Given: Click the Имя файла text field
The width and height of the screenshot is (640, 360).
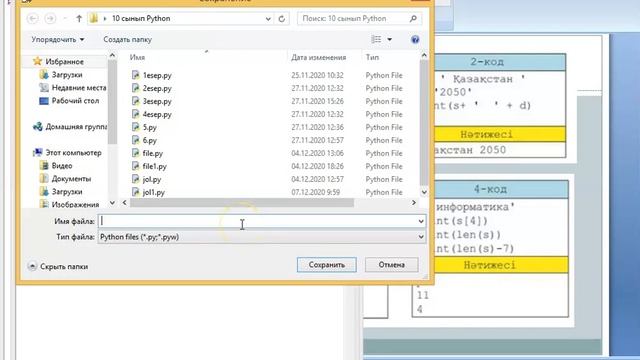Looking at the screenshot, I should click(262, 221).
